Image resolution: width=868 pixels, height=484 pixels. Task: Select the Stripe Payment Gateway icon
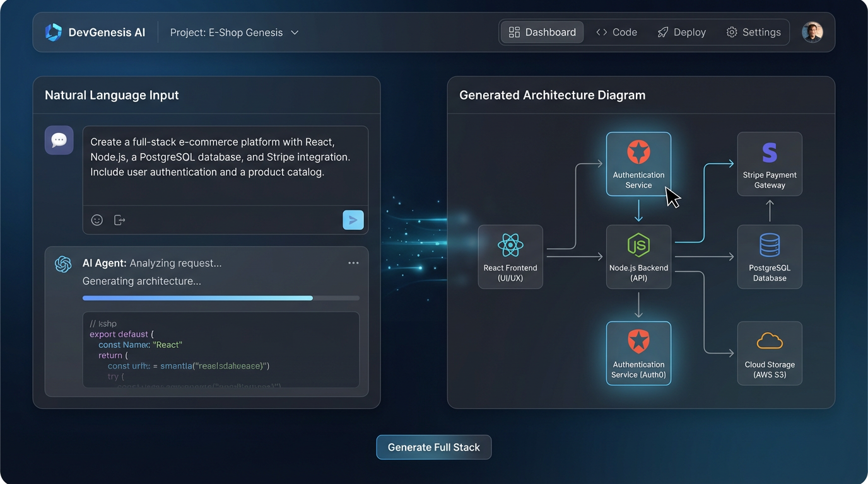pos(770,151)
